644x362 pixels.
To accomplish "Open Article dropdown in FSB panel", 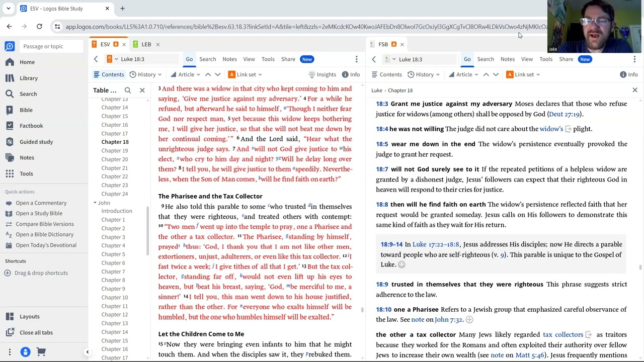I will [x=463, y=74].
